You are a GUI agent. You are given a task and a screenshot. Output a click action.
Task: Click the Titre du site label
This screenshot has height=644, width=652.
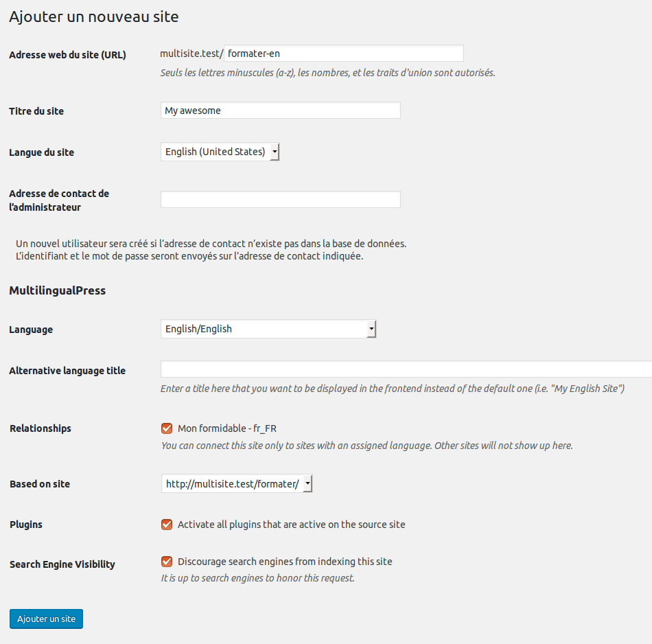tap(36, 111)
